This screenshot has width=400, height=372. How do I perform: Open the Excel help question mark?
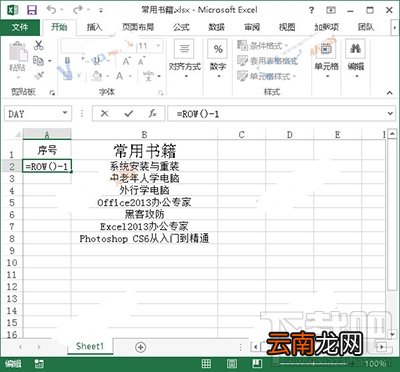(311, 10)
